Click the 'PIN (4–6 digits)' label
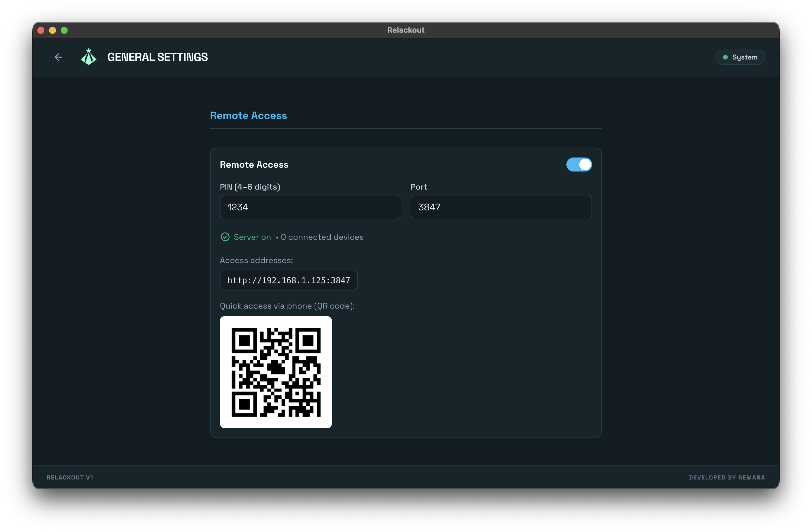Screen dimensions: 812x532 point(250,187)
